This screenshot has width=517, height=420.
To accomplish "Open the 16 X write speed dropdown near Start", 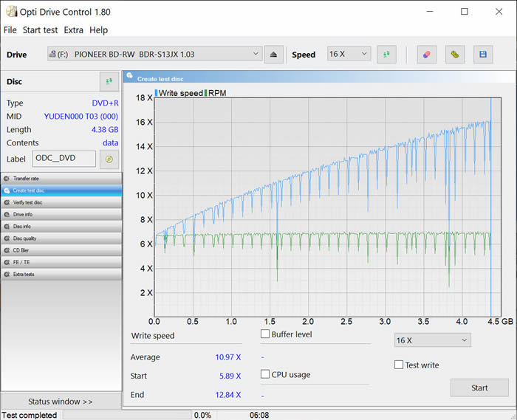I will [432, 340].
